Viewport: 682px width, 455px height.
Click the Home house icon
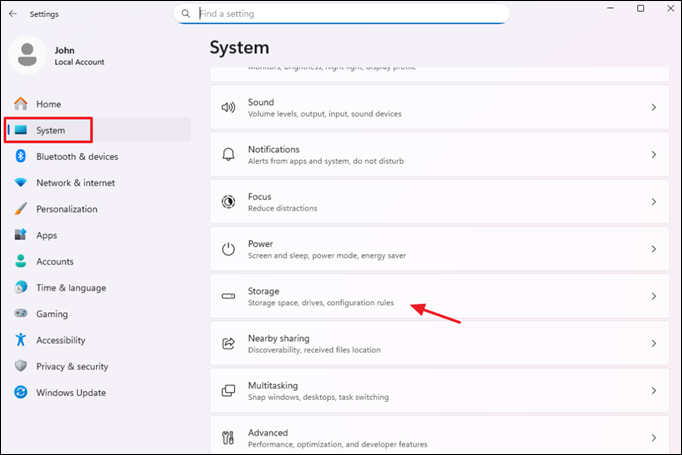tap(20, 104)
